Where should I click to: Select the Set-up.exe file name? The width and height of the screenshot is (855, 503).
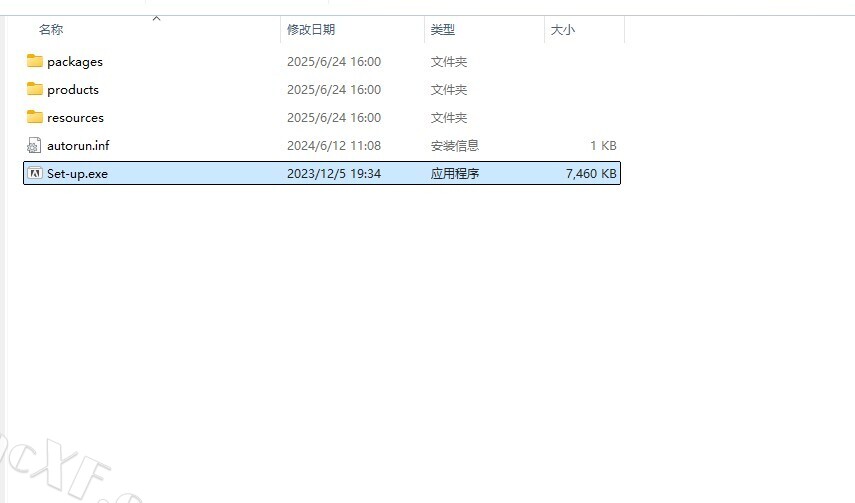point(77,173)
